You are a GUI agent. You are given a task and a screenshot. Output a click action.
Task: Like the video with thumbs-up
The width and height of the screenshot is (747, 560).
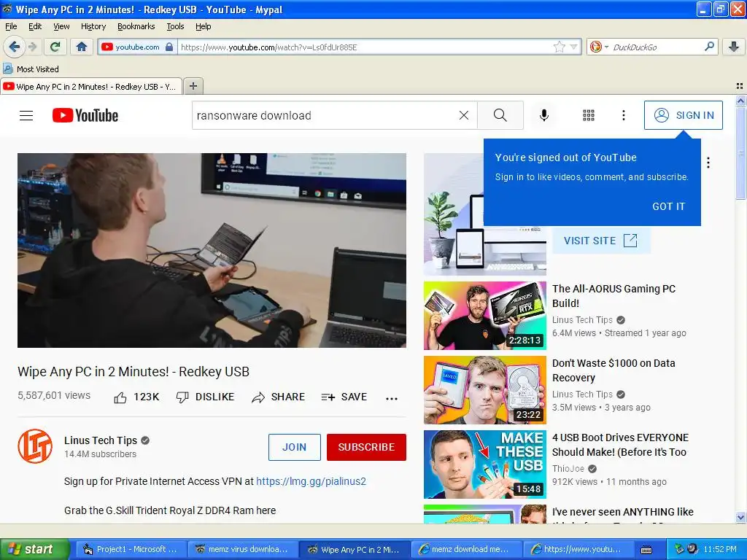tap(136, 397)
